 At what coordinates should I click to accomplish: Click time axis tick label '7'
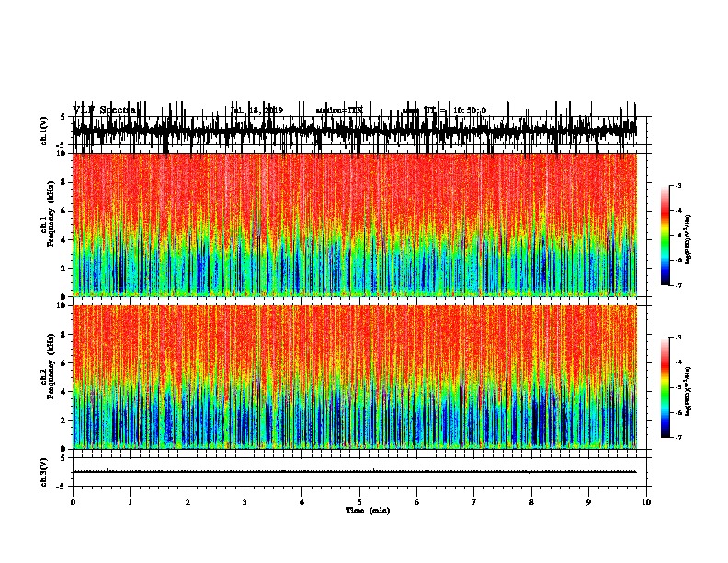474,502
